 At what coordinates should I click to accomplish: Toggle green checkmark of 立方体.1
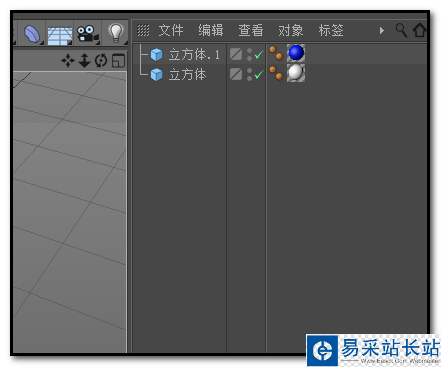coord(259,54)
